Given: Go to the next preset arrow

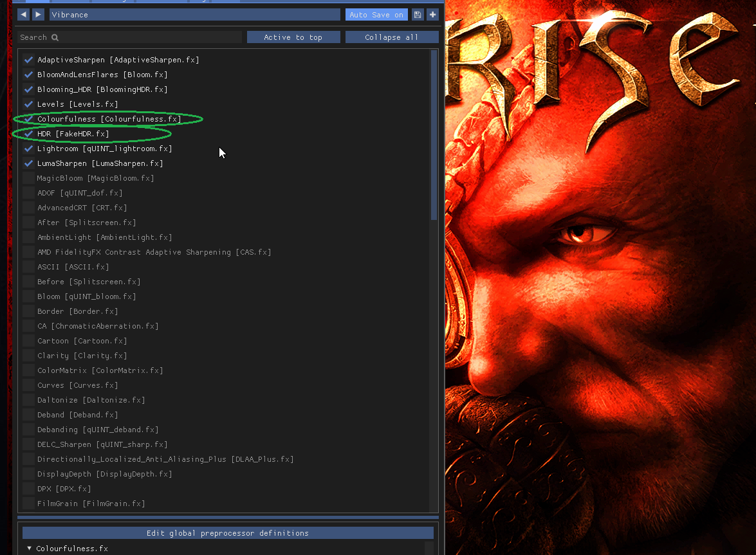Looking at the screenshot, I should pos(38,14).
